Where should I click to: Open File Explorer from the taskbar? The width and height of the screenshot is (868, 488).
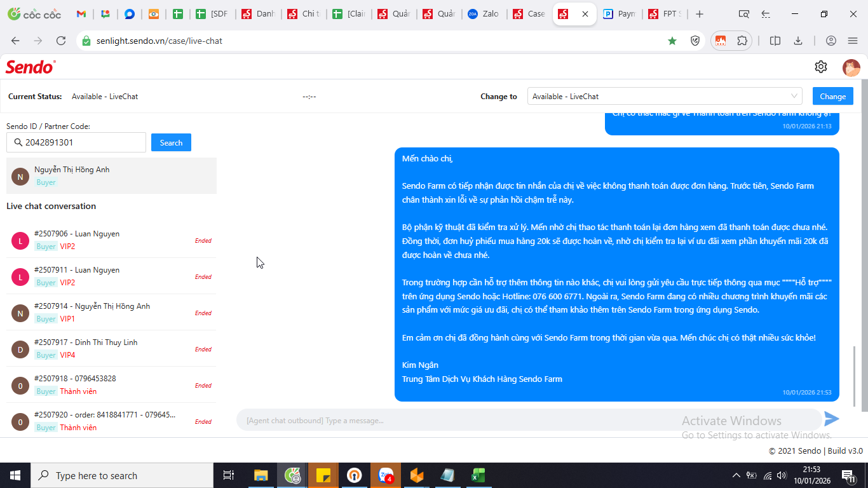261,475
